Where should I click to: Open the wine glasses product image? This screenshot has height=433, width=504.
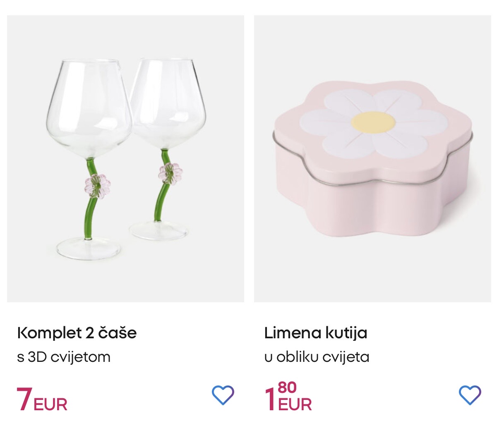(x=125, y=159)
